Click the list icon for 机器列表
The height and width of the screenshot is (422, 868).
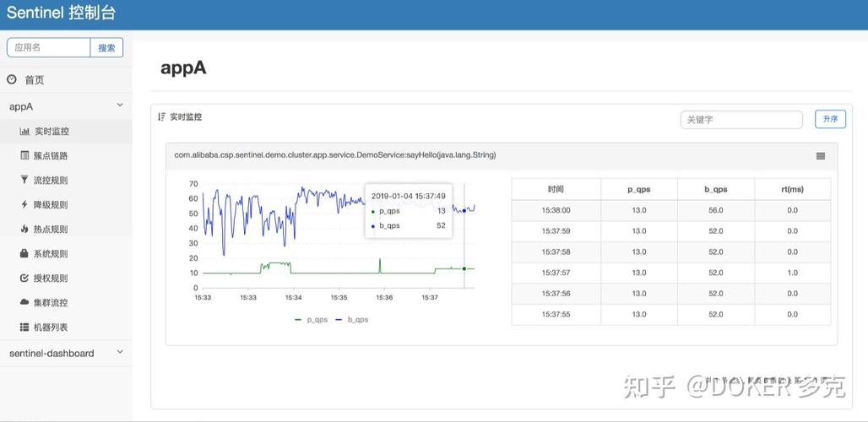click(x=24, y=327)
